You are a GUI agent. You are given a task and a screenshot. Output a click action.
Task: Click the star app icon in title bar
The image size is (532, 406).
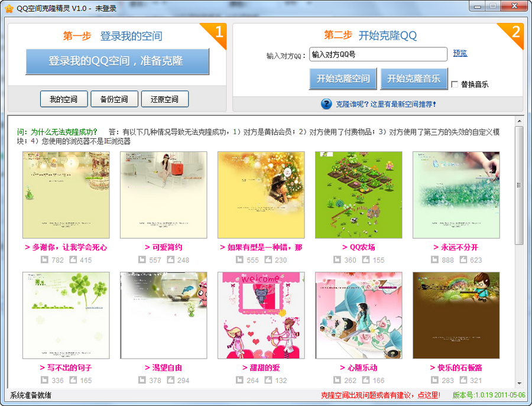click(x=9, y=8)
